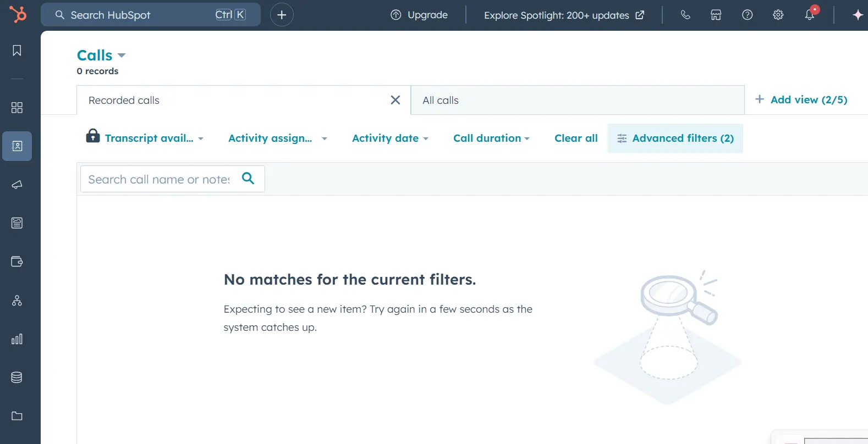The width and height of the screenshot is (868, 444).
Task: Open the Transcript available filter dropdown
Action: [x=154, y=138]
